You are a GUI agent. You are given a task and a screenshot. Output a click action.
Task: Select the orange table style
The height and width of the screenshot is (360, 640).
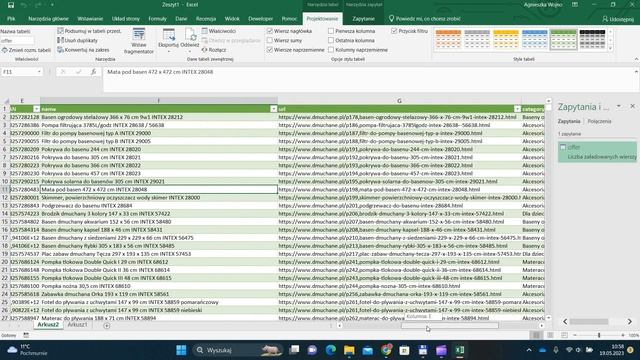click(x=448, y=39)
